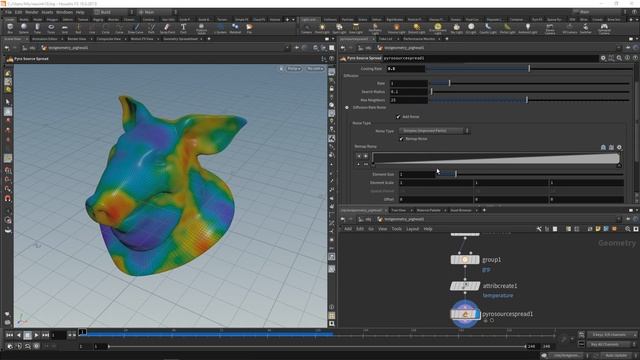Open the Noise Type dropdown
Image resolution: width=640 pixels, height=360 pixels.
coord(434,131)
